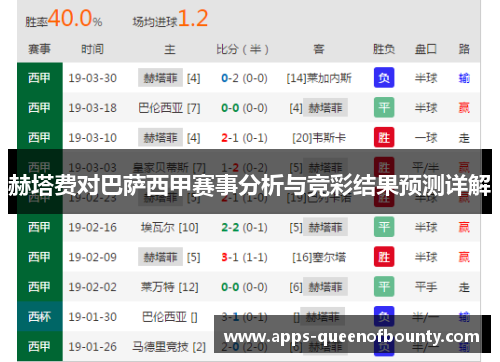Click 西甲 league cell in 19-01-26 row
Image resolution: width=500 pixels, height=362 pixels.
40,346
